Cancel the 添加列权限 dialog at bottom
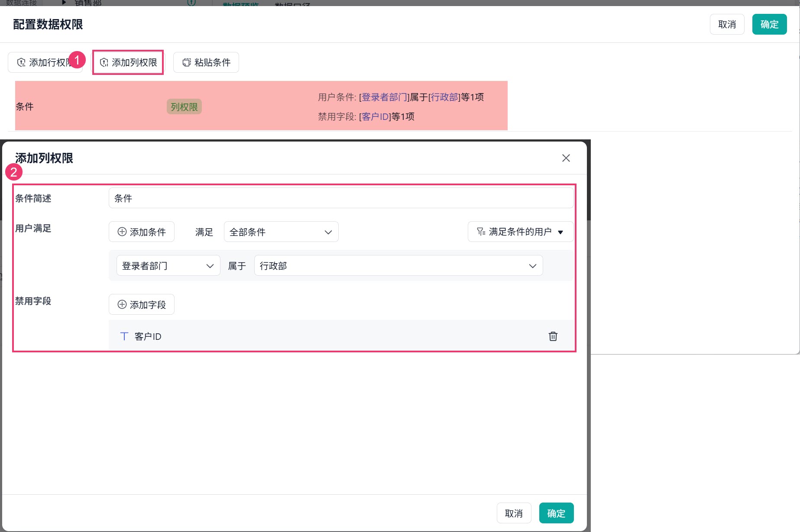 tap(514, 513)
